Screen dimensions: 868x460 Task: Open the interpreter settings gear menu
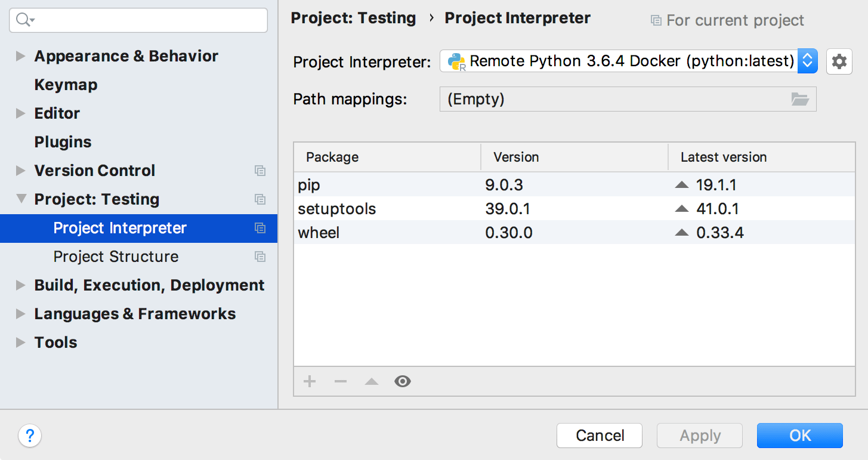coord(839,61)
